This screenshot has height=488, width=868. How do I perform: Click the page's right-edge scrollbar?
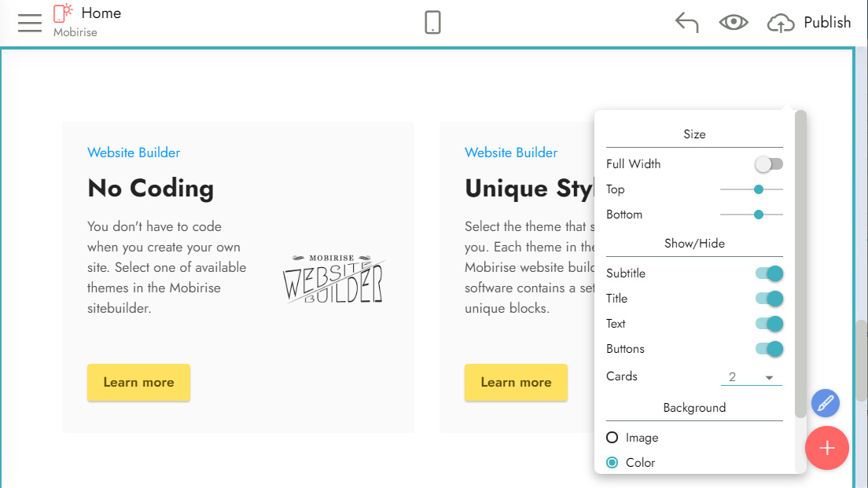coord(862,360)
